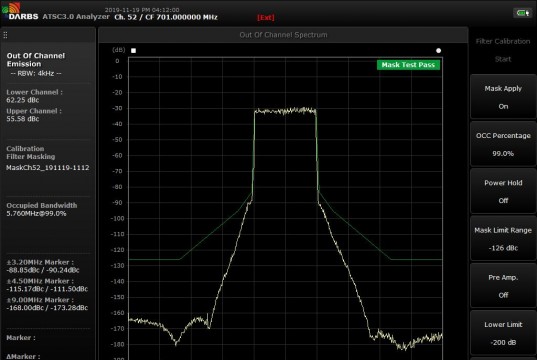The height and width of the screenshot is (360, 537).
Task: Open Lower Limit -200 dB setting
Action: (x=503, y=333)
